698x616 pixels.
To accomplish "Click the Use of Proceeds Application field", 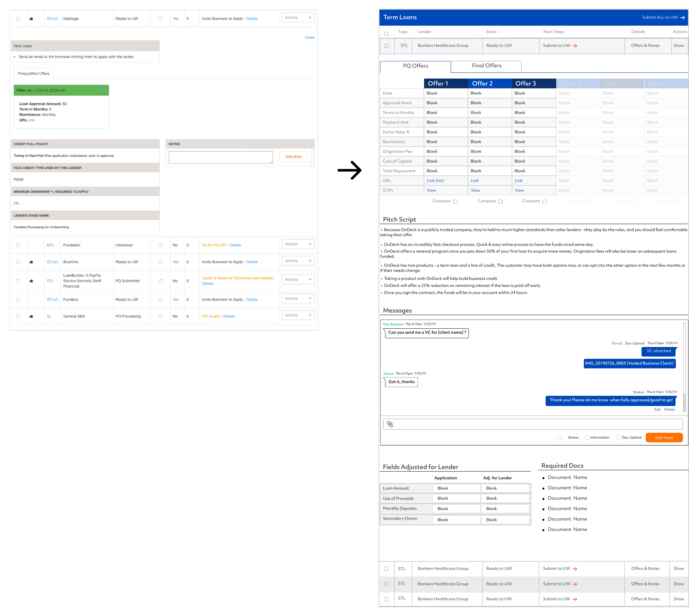I will (456, 499).
